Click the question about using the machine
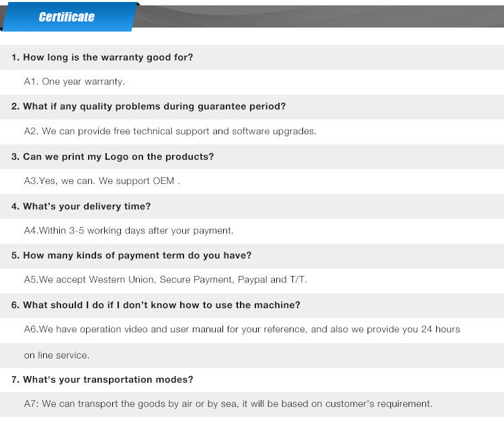Viewport: 504px width, 427px height. [156, 305]
